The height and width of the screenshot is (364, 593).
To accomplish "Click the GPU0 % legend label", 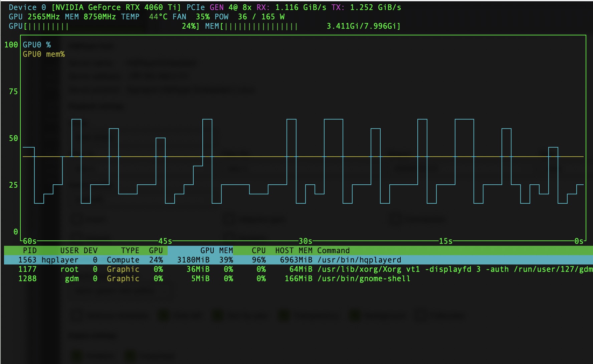I will (37, 45).
